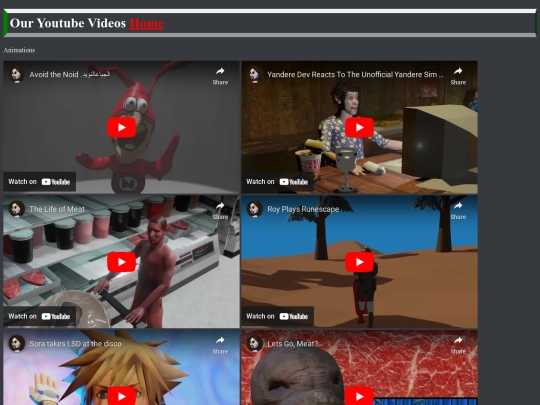The image size is (540, 405).
Task: Play The Life of Meat video
Action: tap(122, 262)
